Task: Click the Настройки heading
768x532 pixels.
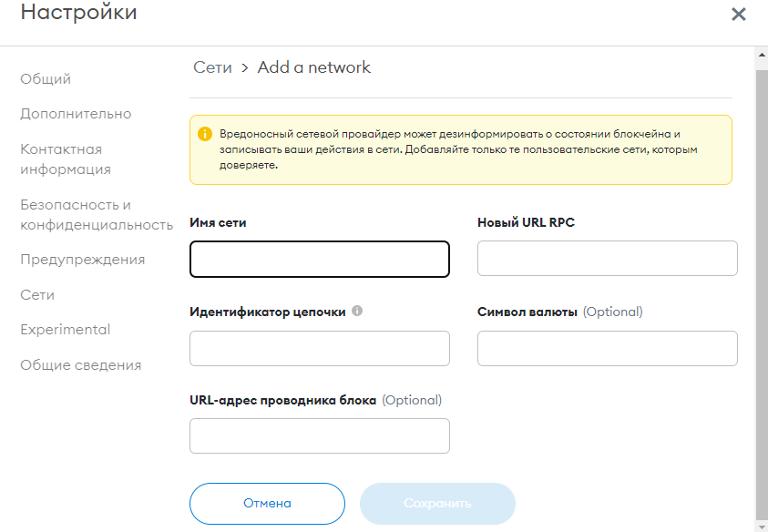Action: [79, 12]
